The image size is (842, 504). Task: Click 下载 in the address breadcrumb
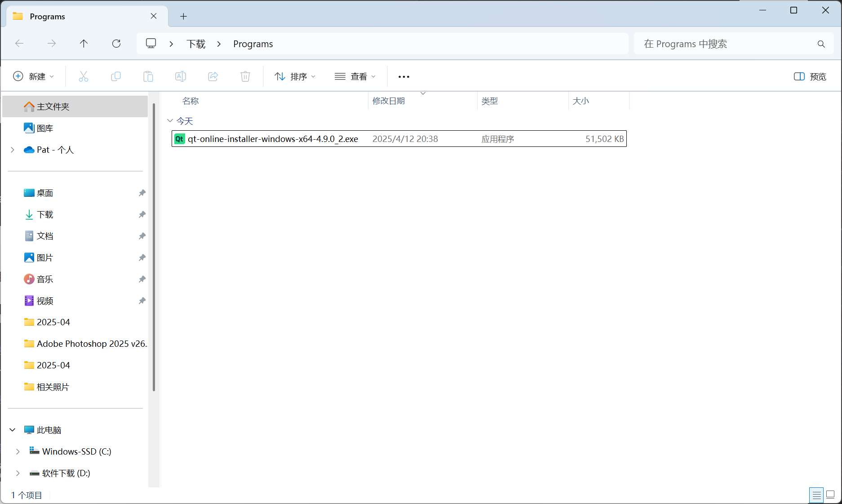click(x=196, y=44)
